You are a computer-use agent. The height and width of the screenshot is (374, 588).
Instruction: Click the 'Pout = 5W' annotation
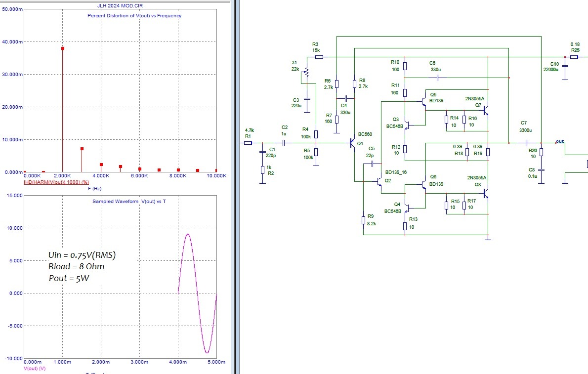[69, 278]
